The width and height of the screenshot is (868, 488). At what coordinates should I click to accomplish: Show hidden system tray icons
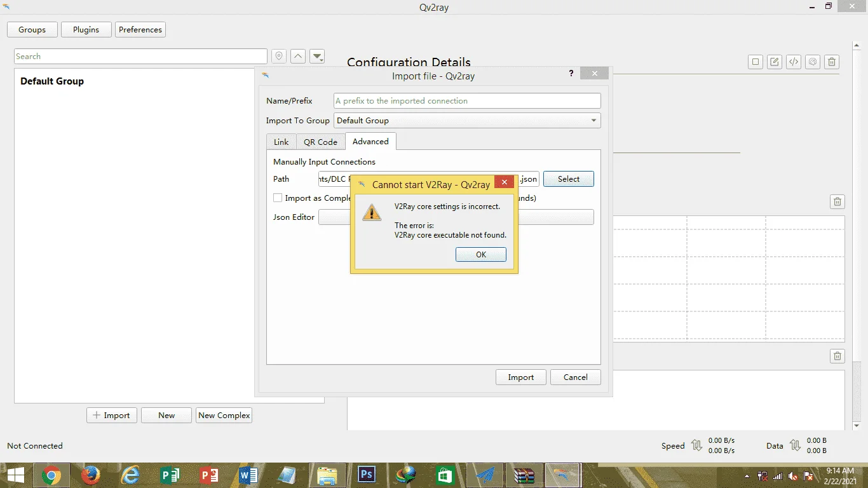pos(747,476)
